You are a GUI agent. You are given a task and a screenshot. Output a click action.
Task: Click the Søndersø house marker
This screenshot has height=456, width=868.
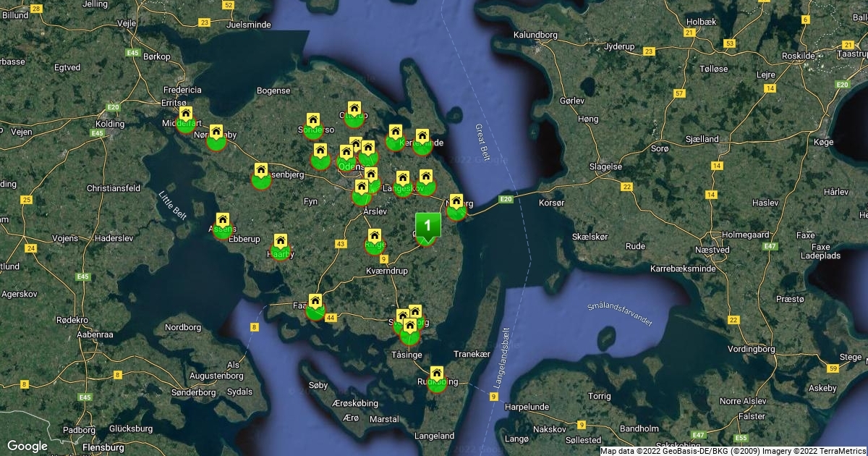[313, 122]
